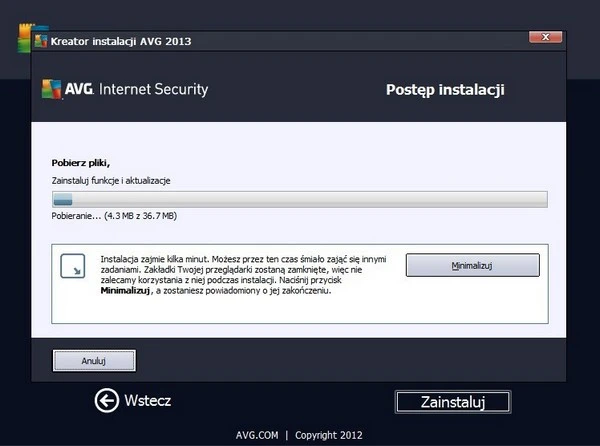
Task: Go back using the Wstecz label
Action: pos(148,401)
